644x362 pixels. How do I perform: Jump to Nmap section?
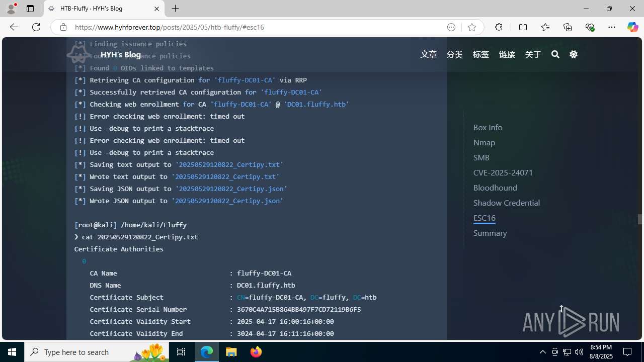pos(484,142)
